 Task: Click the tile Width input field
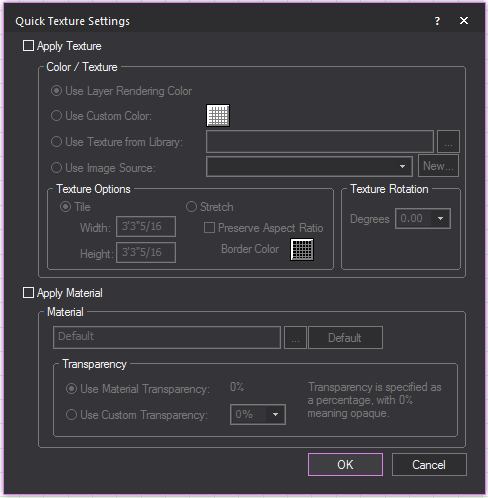point(146,227)
